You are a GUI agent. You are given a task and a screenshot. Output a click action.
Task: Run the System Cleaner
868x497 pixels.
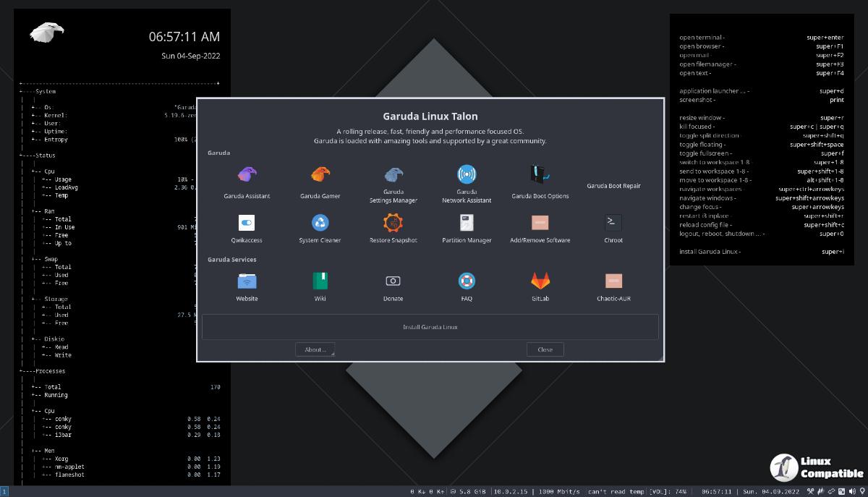319,228
